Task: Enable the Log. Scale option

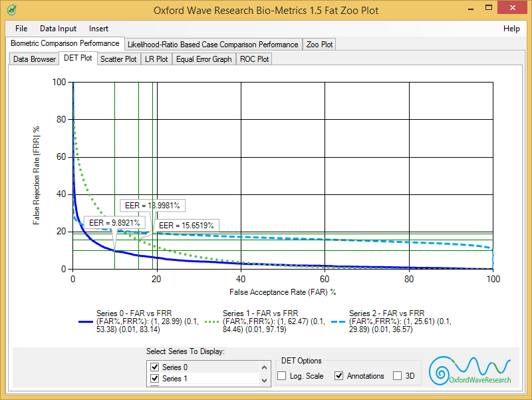Action: tap(281, 376)
